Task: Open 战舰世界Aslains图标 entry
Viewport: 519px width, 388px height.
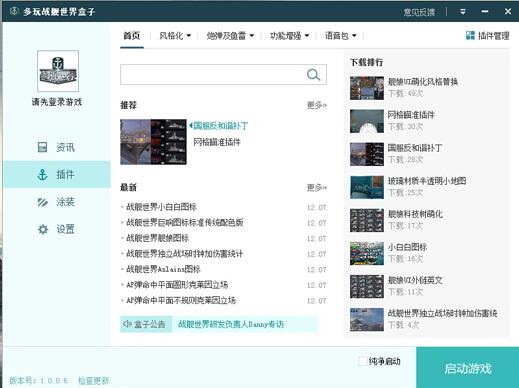Action: tap(163, 269)
